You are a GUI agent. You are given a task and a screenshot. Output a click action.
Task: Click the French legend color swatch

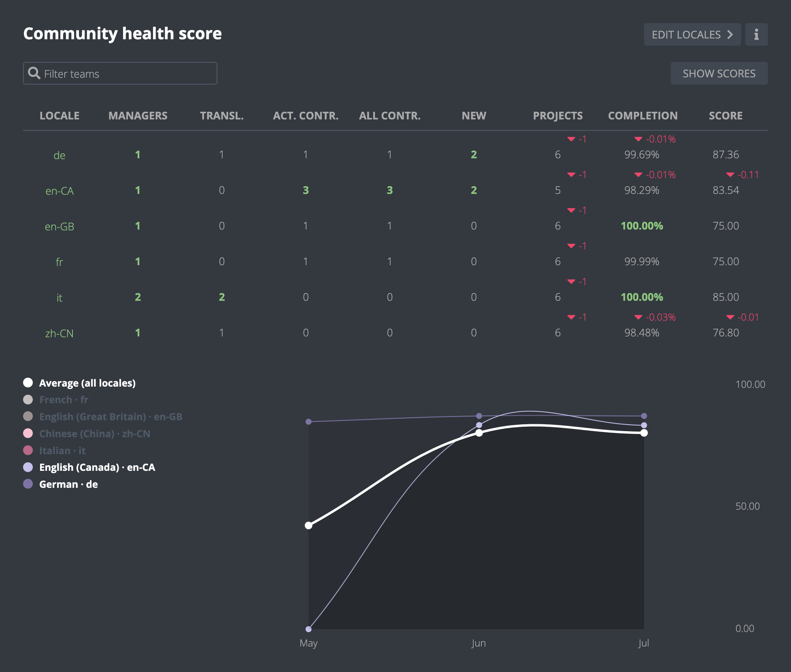coord(28,400)
